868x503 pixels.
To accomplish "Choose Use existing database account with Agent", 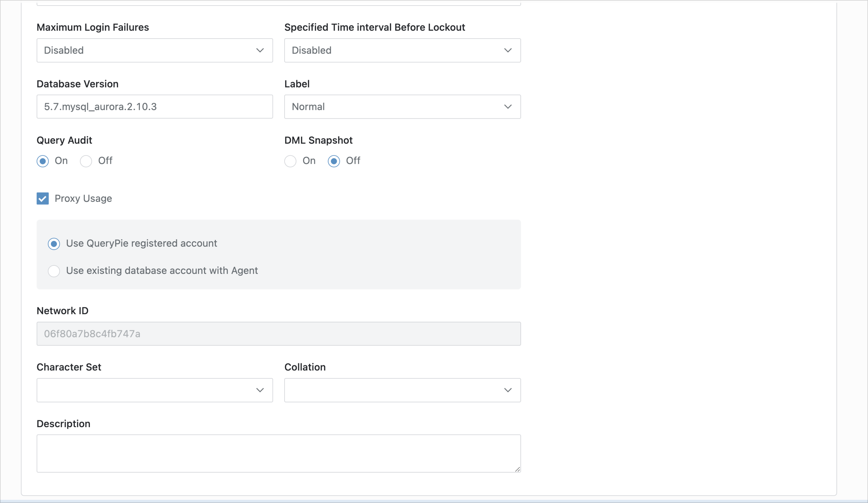I will point(54,271).
